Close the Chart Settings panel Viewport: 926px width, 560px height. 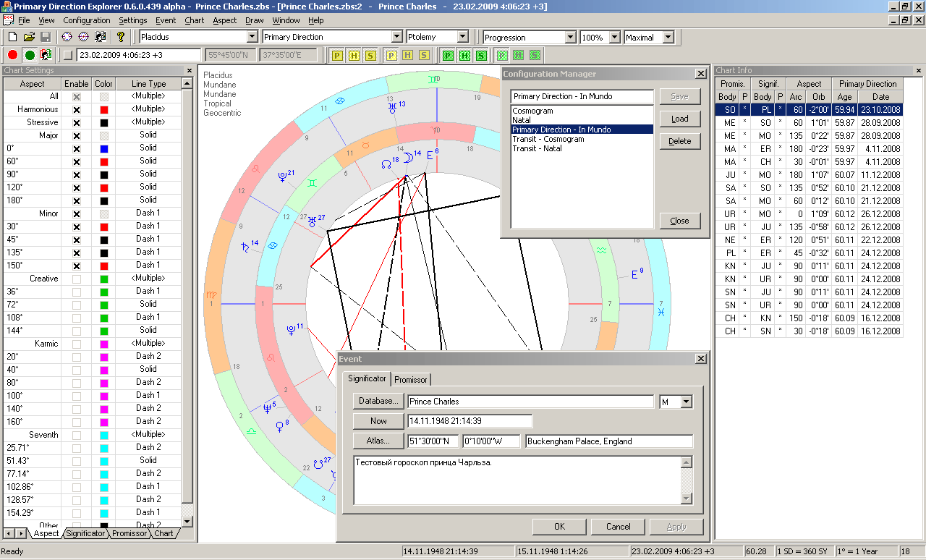click(x=190, y=71)
